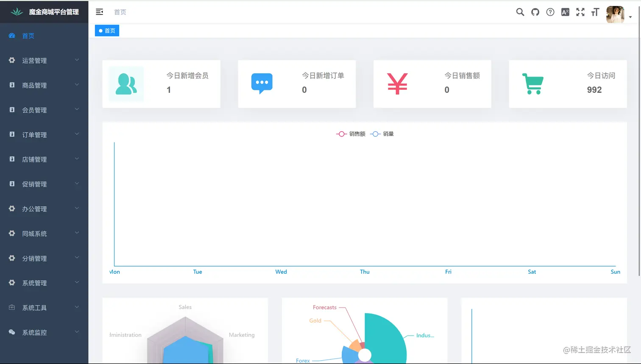Viewport: 641px width, 364px height.
Task: Click the gear icon beside 运营管理
Action: click(12, 60)
